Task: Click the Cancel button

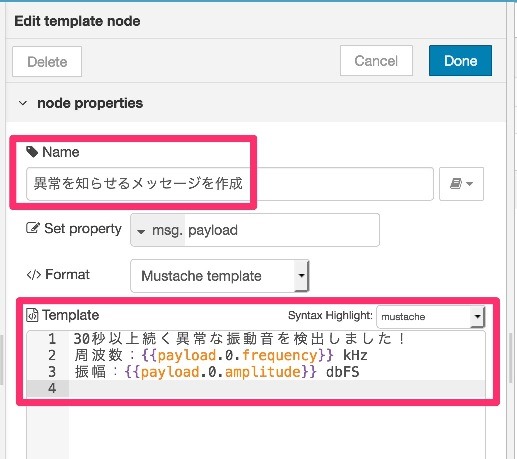Action: [376, 61]
